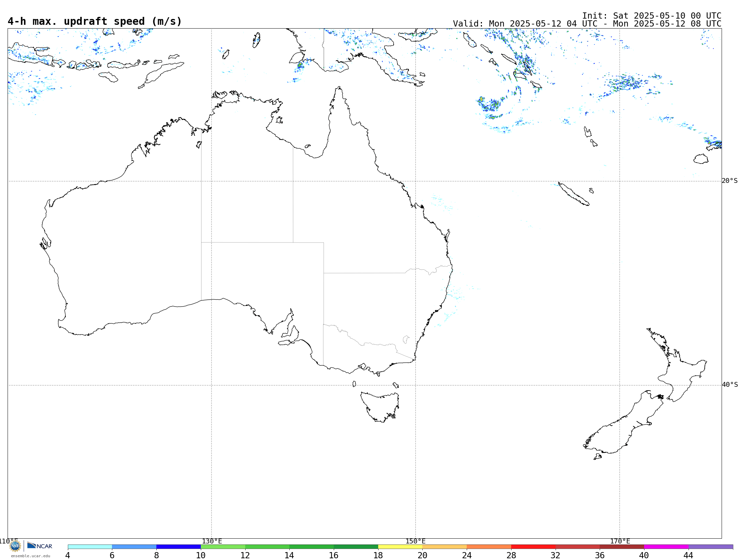
Task: Click the colorbar tick label '32'
Action: click(555, 556)
